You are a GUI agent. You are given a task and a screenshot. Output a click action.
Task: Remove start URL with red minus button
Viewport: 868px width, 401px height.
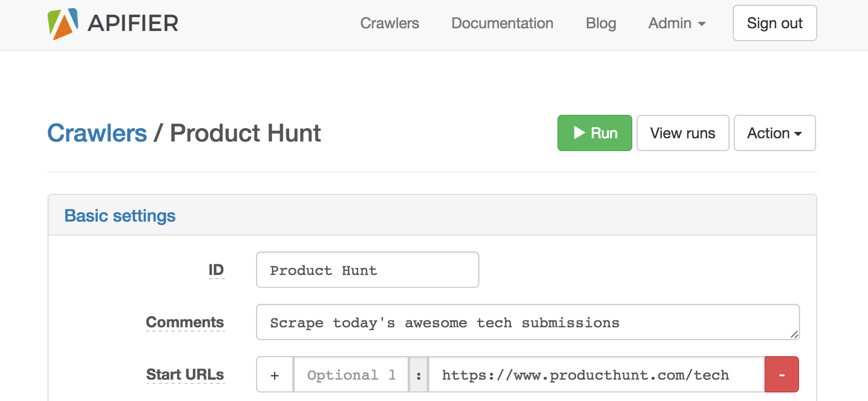782,374
